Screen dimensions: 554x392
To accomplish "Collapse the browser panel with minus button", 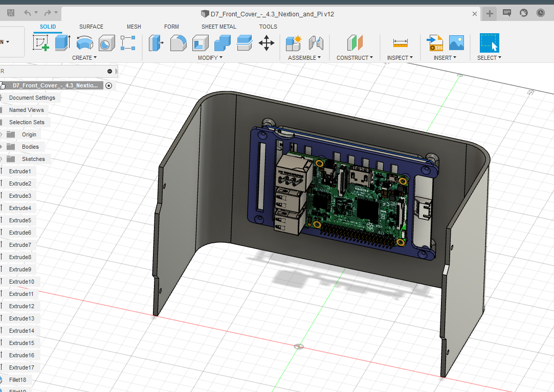I will coord(109,72).
